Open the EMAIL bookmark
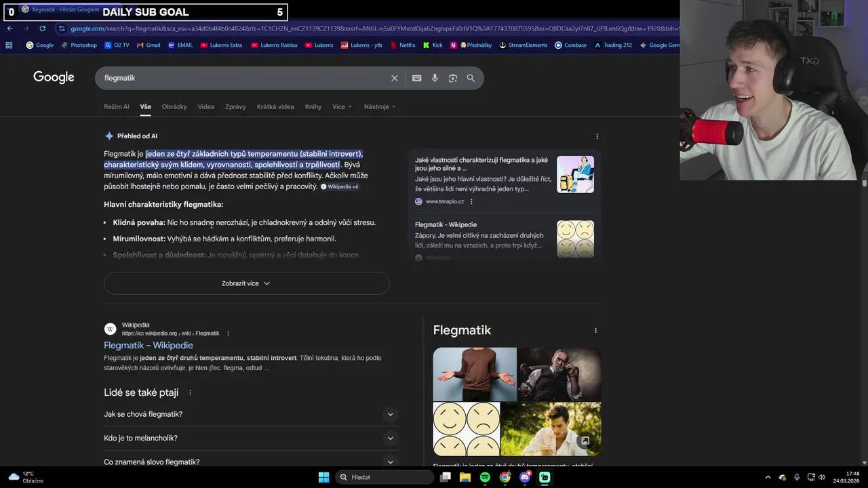 point(180,45)
